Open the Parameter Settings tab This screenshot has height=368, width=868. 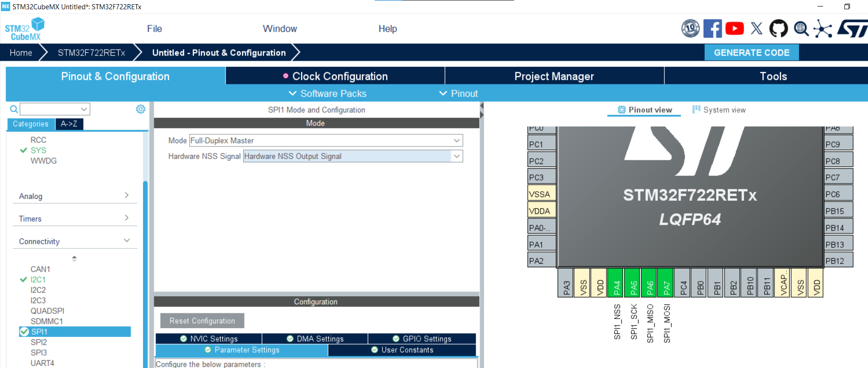[x=242, y=350]
